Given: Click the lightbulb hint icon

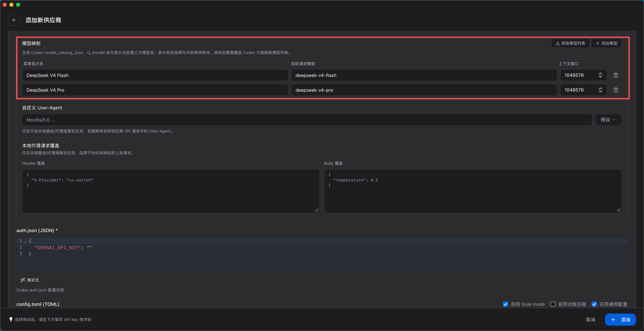Looking at the screenshot, I should click(11, 319).
